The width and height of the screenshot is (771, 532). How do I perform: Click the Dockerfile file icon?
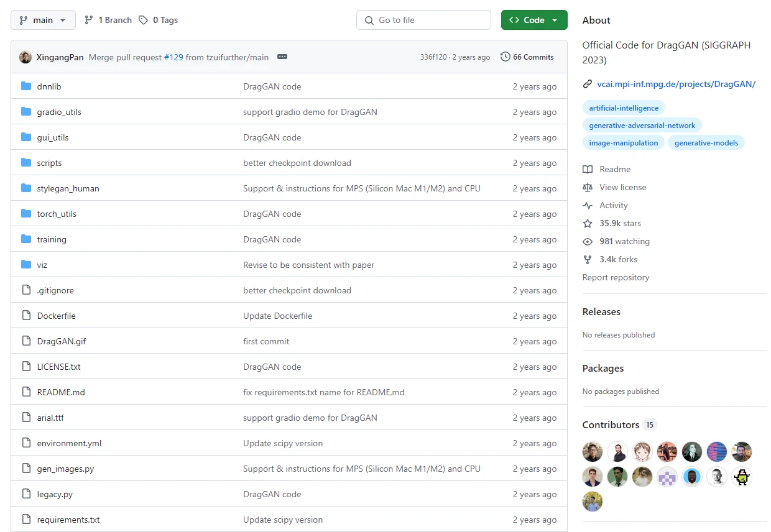26,316
